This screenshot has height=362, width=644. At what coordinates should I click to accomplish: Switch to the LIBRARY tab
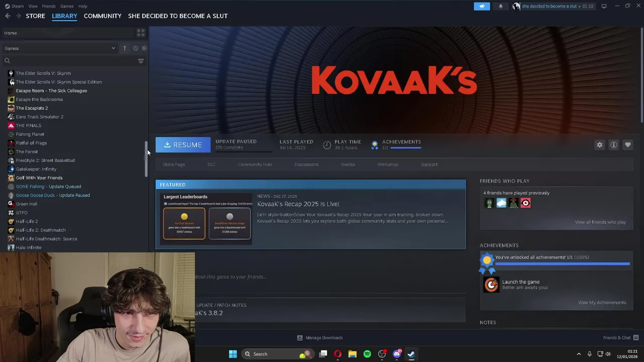tap(64, 16)
